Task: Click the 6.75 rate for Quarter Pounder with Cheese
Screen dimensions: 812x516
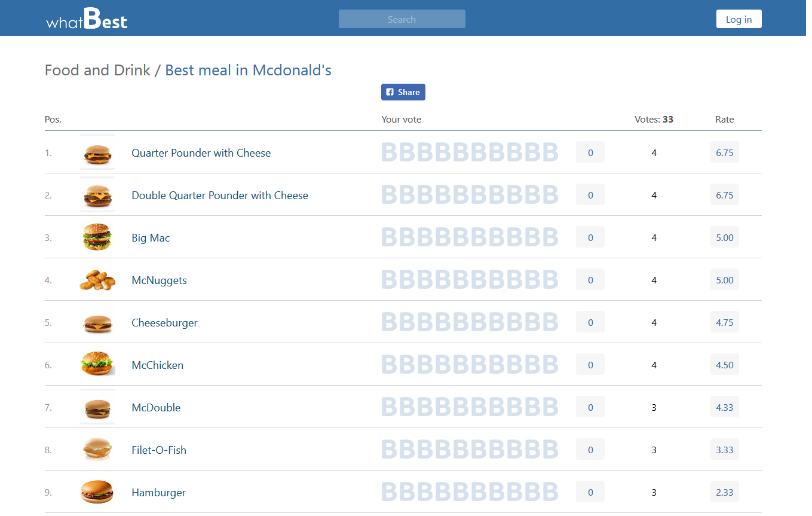Action: [725, 152]
